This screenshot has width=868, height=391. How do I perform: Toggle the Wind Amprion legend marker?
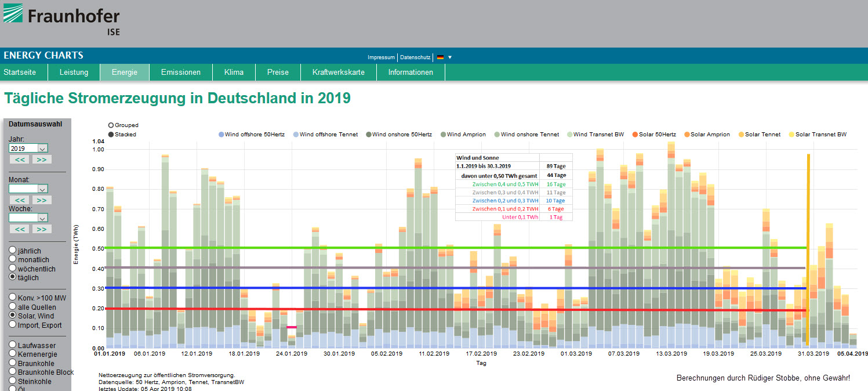443,135
